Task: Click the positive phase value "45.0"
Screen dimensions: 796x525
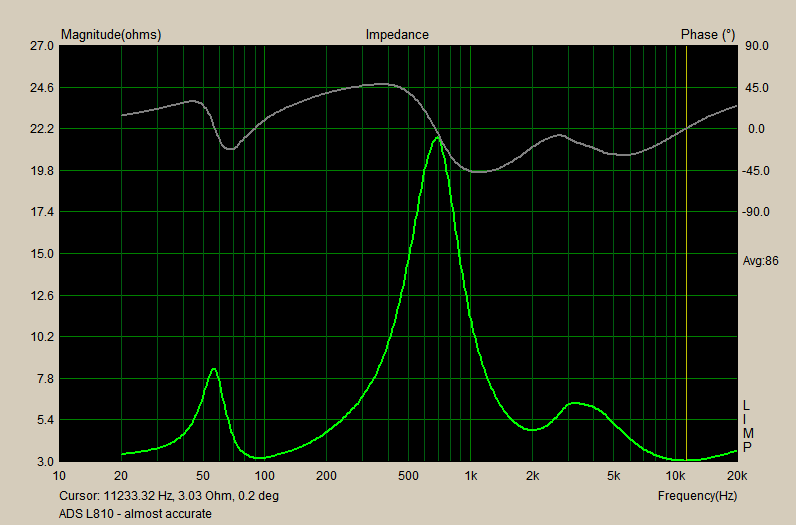Action: tap(757, 88)
